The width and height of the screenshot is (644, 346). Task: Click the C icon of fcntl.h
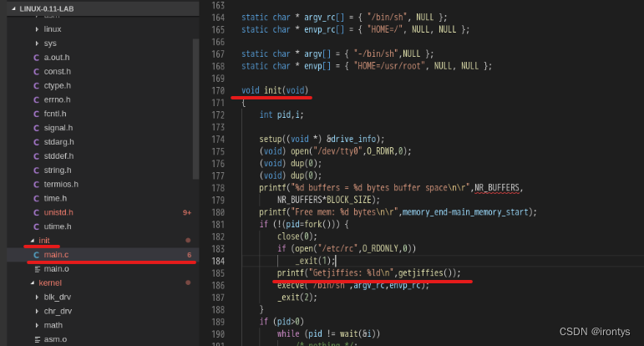(x=37, y=114)
